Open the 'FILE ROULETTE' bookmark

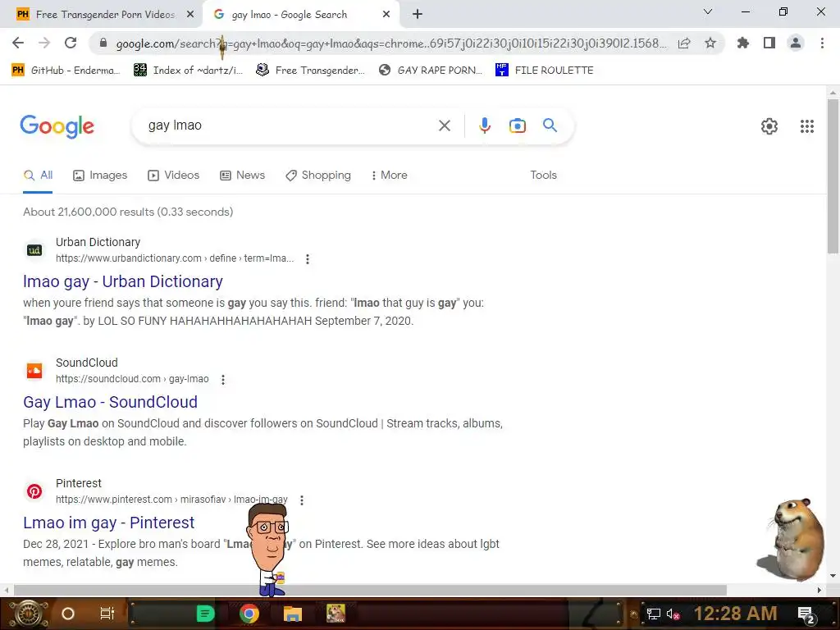pyautogui.click(x=545, y=71)
